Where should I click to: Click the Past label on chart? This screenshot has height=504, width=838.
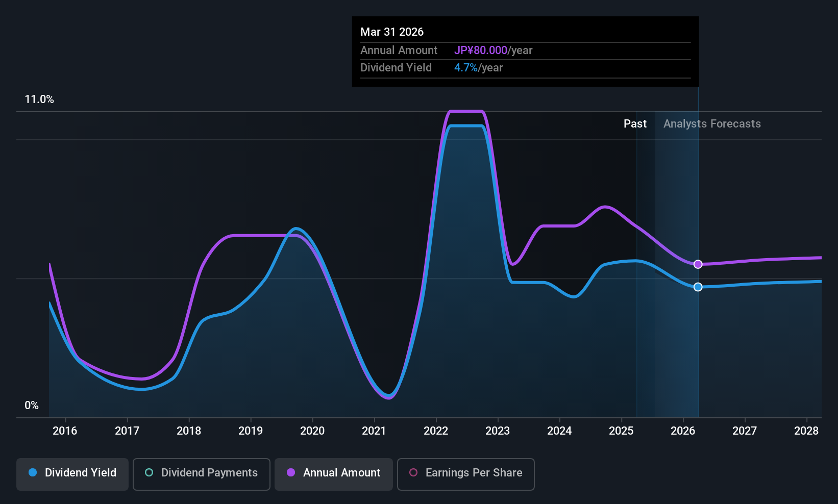[x=635, y=123]
